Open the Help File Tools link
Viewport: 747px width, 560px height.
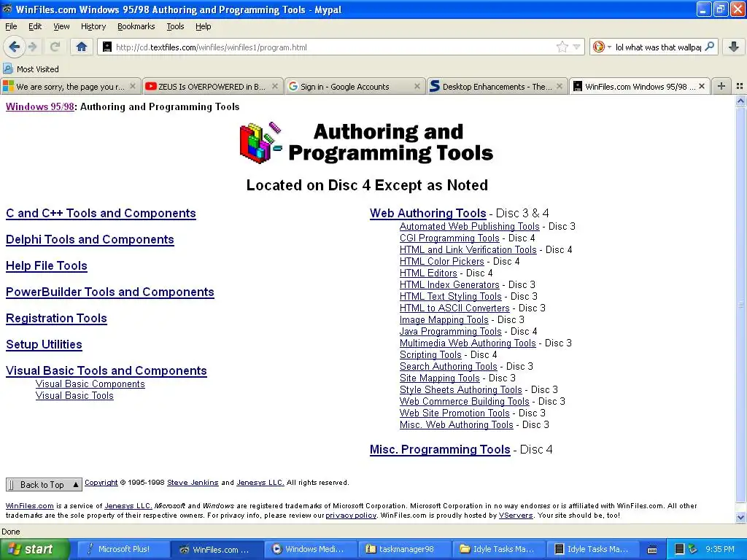tap(46, 265)
